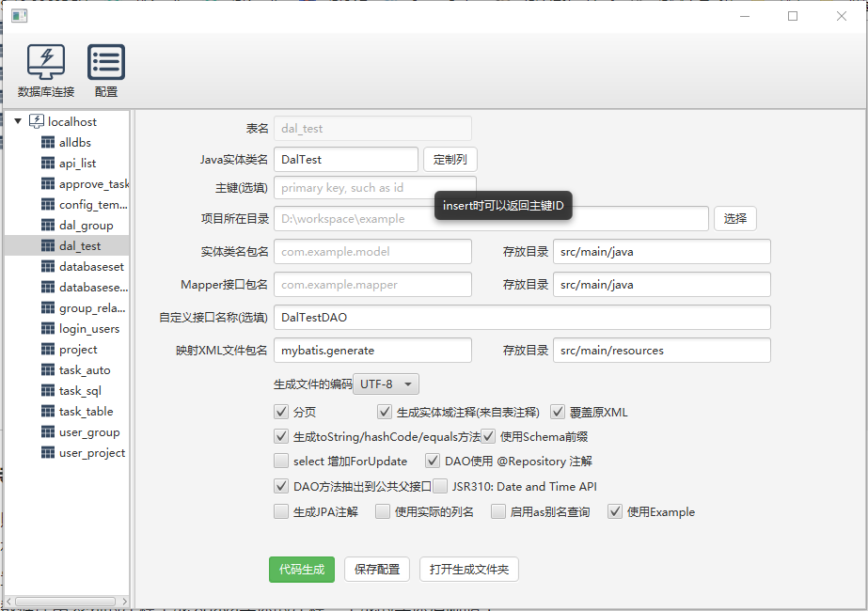Click the Mapper接口包名 com.example.mapper field

[x=372, y=285]
